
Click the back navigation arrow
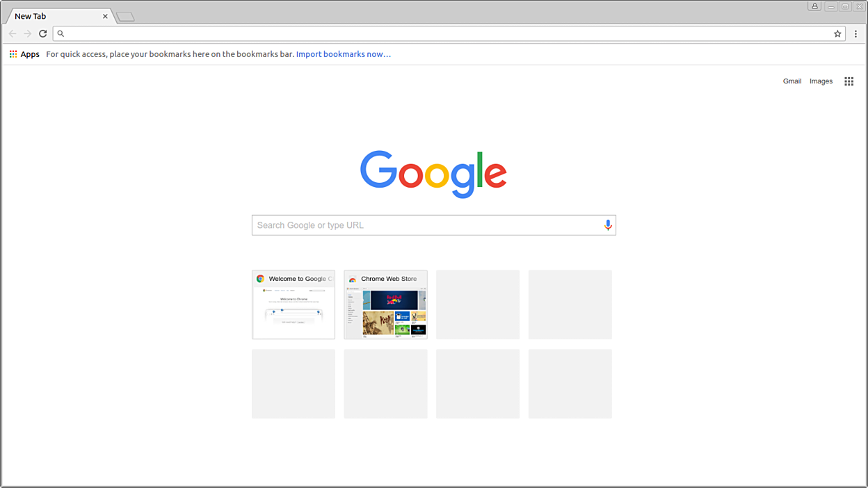[13, 33]
